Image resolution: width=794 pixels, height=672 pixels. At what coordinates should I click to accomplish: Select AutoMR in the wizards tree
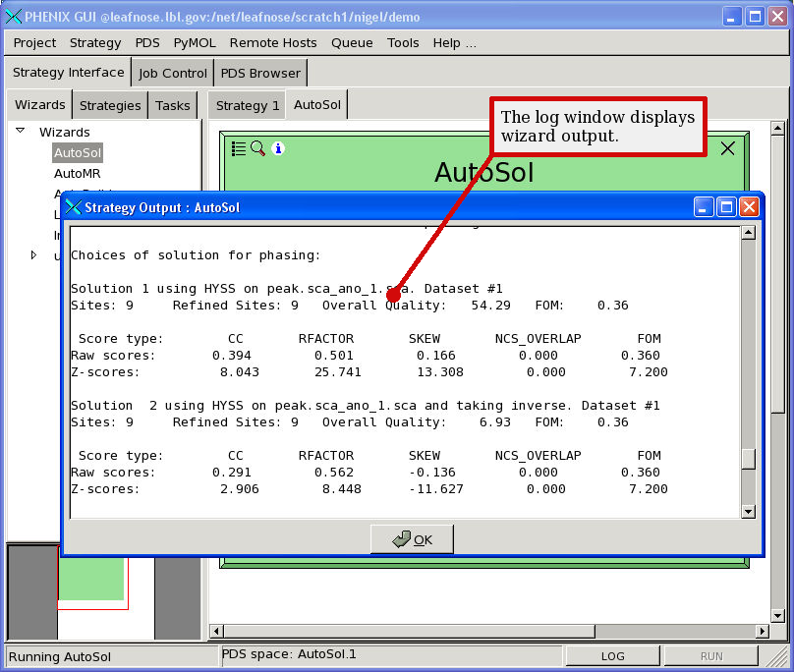pos(78,173)
